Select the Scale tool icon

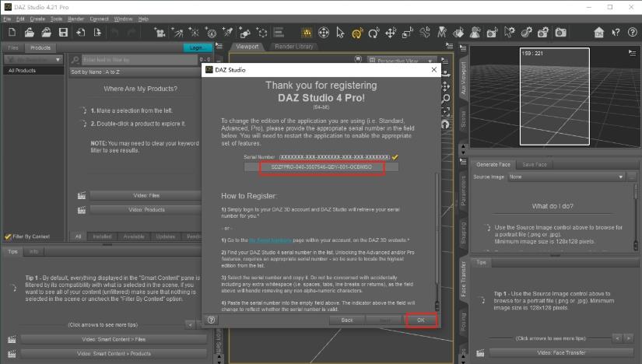[x=408, y=33]
